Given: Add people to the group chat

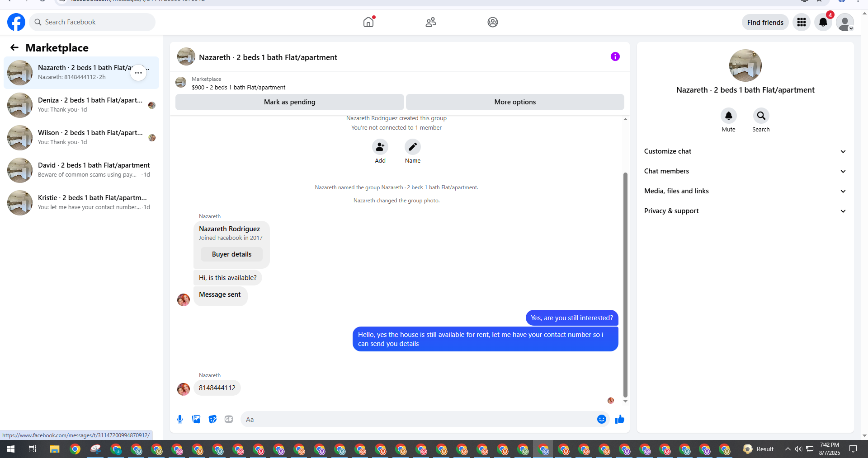Looking at the screenshot, I should pyautogui.click(x=380, y=147).
